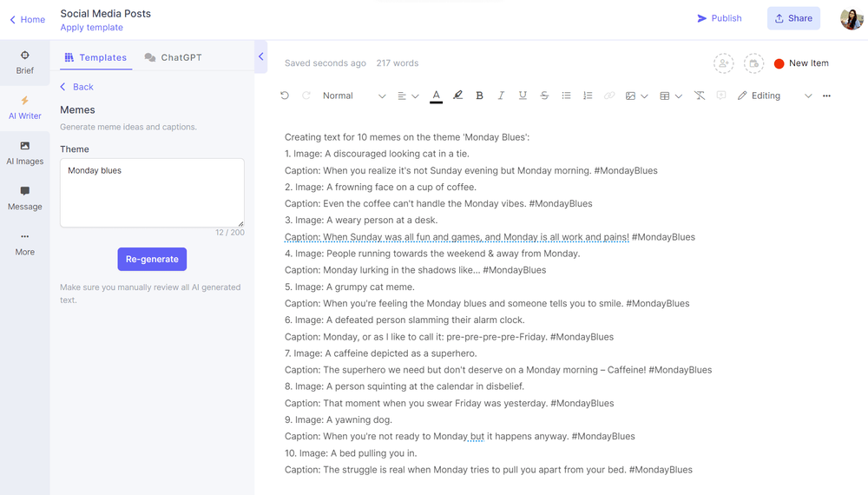
Task: Click the line '9. Image: A yawning dog.'
Action: [x=339, y=419]
